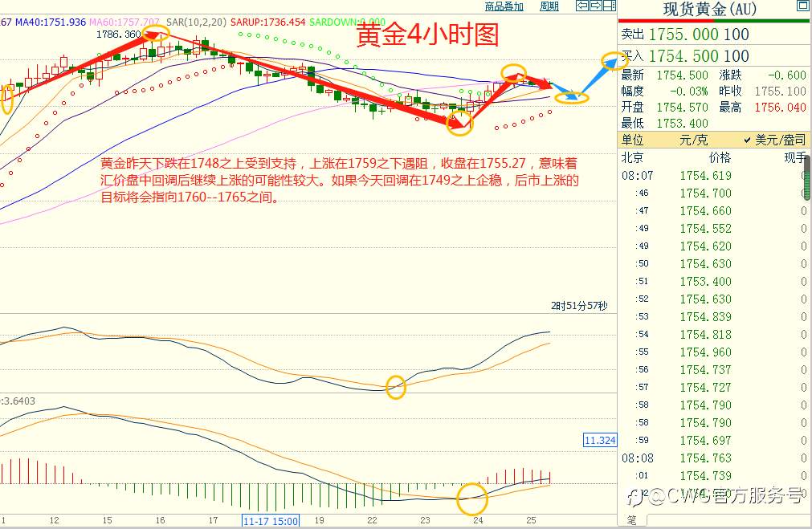Click the 现货黄金(AU) panel title

click(x=709, y=9)
